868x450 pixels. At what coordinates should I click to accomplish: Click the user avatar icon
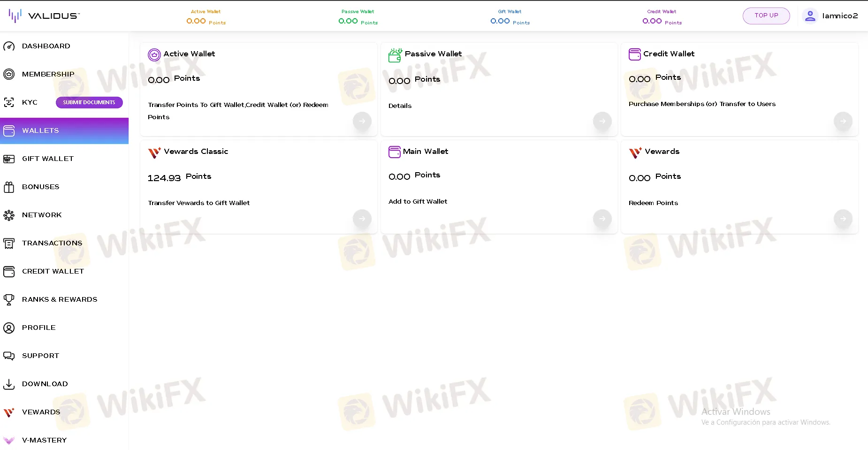[810, 16]
